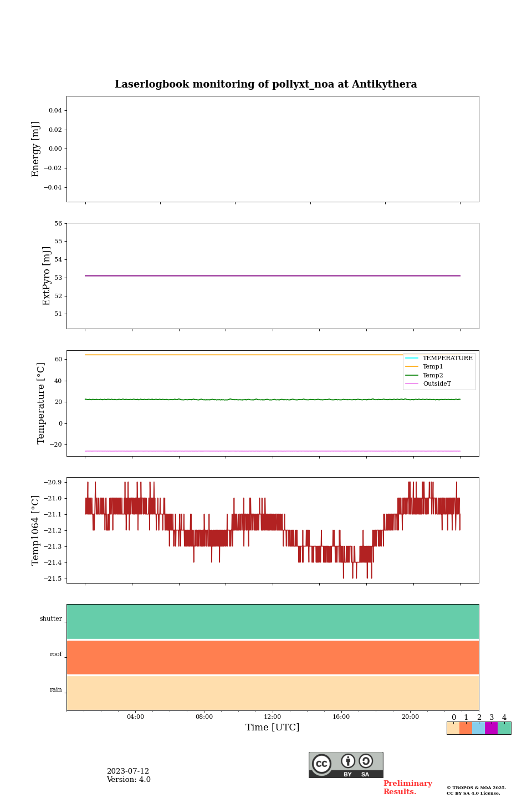
Task: Click the Creative Commons CC circle icon
Action: tap(321, 764)
